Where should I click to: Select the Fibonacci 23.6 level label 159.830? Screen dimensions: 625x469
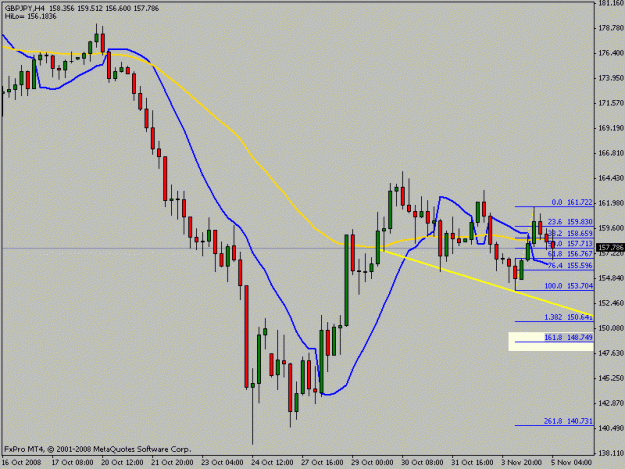(570, 222)
